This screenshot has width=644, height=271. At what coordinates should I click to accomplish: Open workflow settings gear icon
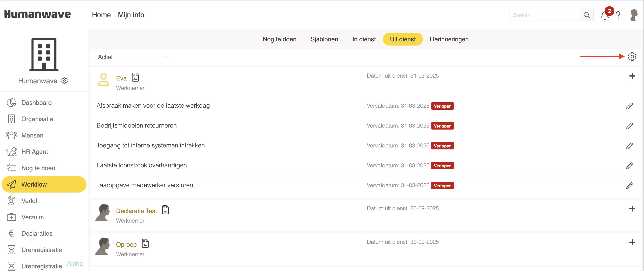coord(632,57)
